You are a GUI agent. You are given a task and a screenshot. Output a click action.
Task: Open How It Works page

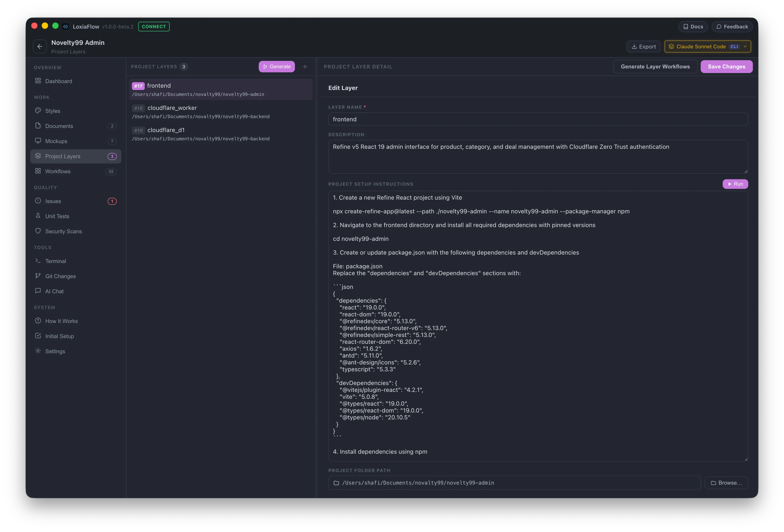click(76, 321)
